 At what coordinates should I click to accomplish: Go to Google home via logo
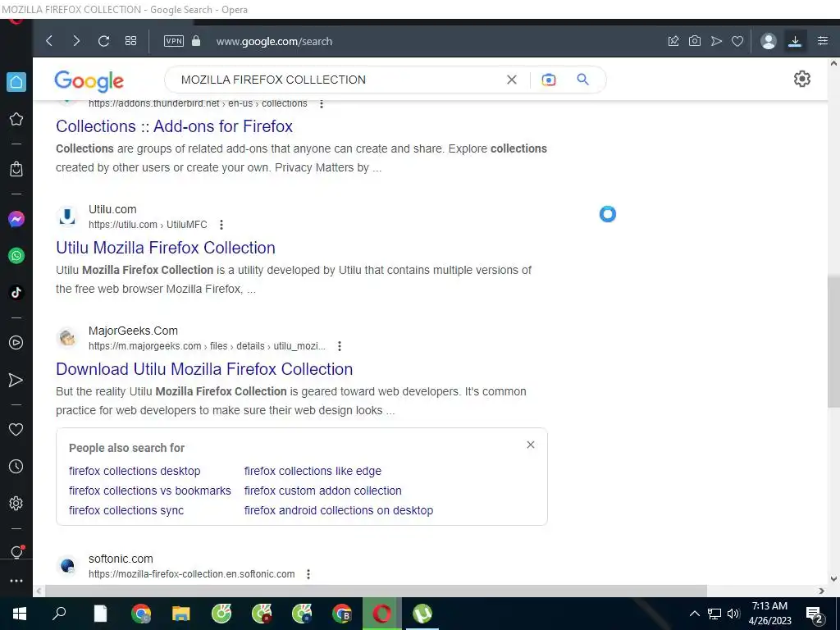[x=89, y=81]
